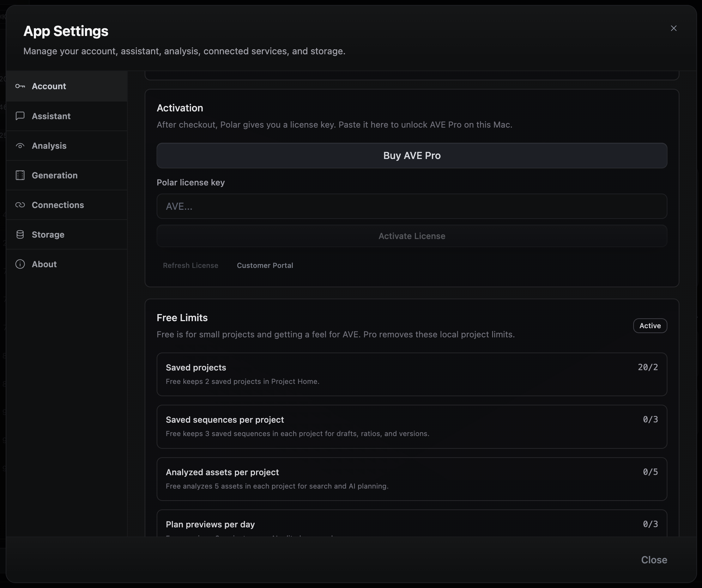This screenshot has height=588, width=702.
Task: Click the 0/3 count for saved sequences
Action: 650,419
